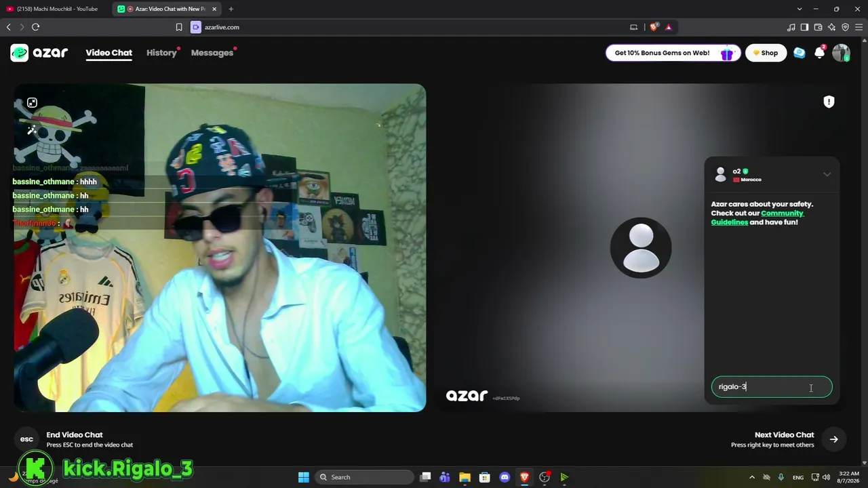Open the History nav item

click(x=161, y=53)
